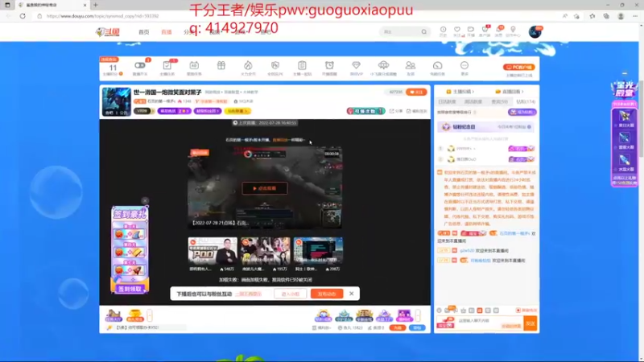
Task: Open the gold treasure gift icon at bottom left
Action: (134, 315)
